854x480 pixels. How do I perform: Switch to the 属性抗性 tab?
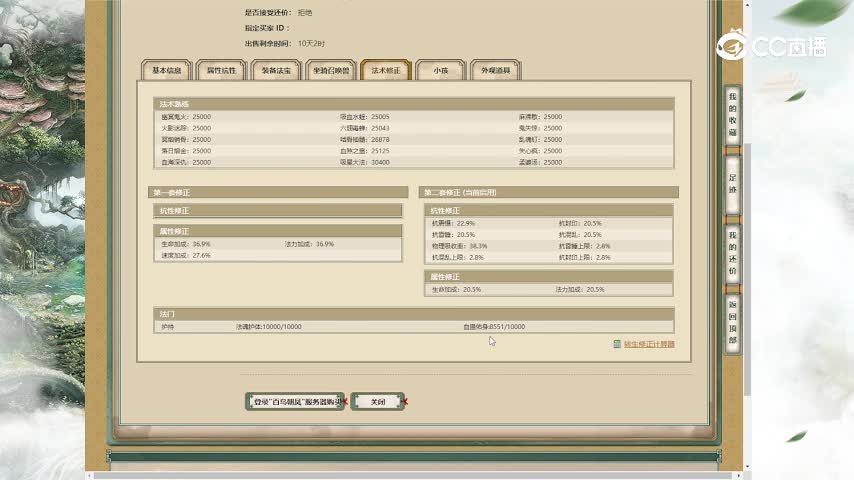(221, 71)
